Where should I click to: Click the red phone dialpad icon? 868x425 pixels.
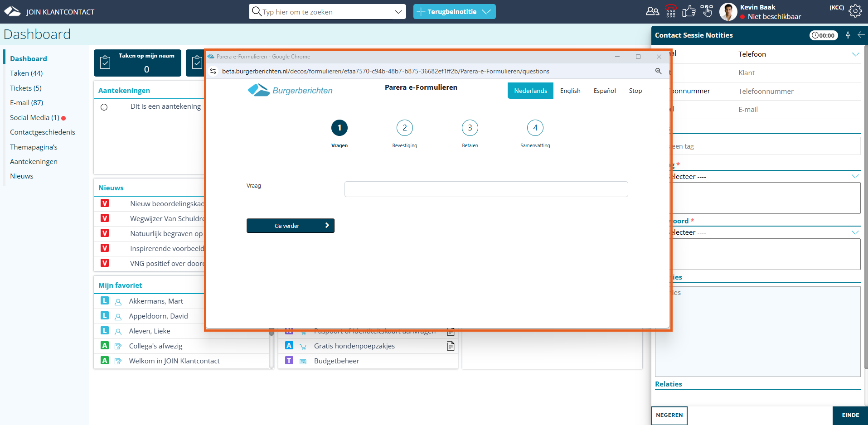(x=671, y=11)
